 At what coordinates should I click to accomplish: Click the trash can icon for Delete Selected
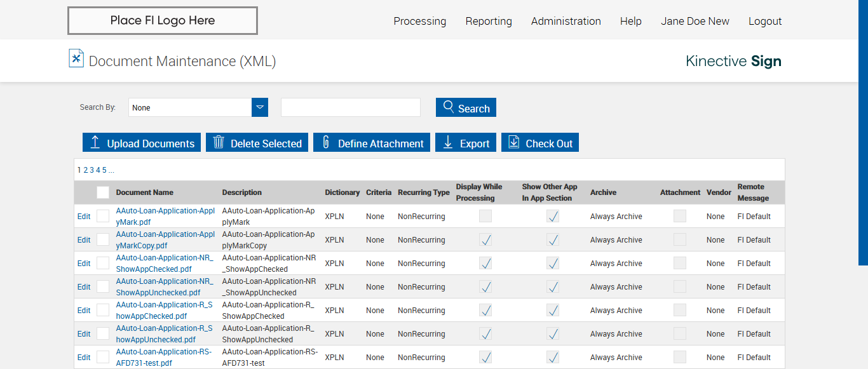tap(219, 142)
